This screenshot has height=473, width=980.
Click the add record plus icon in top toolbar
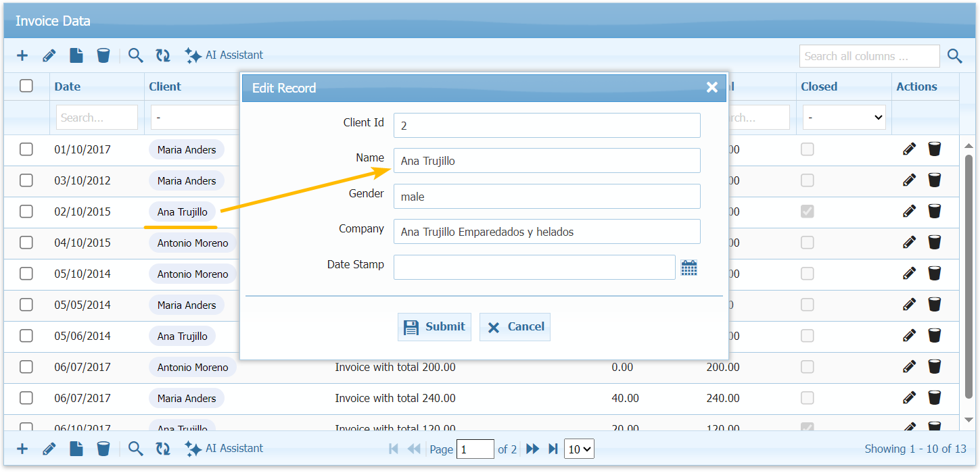click(x=22, y=56)
